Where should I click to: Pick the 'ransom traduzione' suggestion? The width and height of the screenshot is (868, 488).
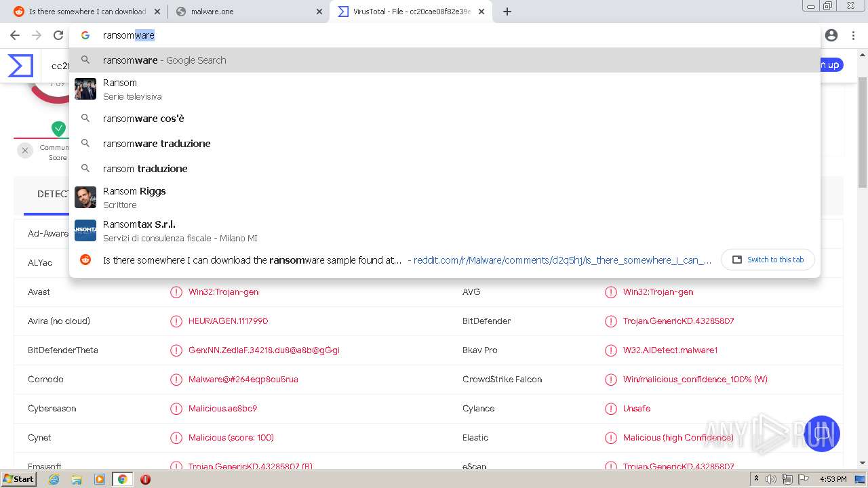(x=444, y=169)
